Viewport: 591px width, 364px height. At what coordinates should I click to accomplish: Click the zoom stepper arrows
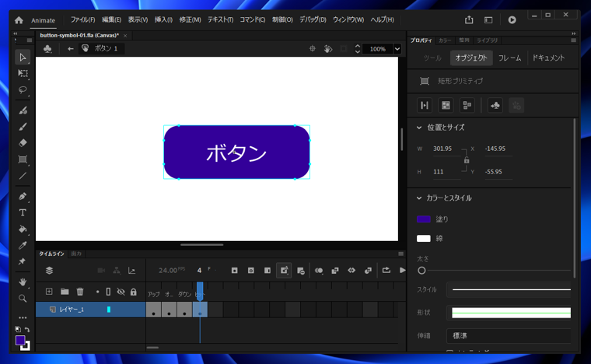(x=357, y=49)
